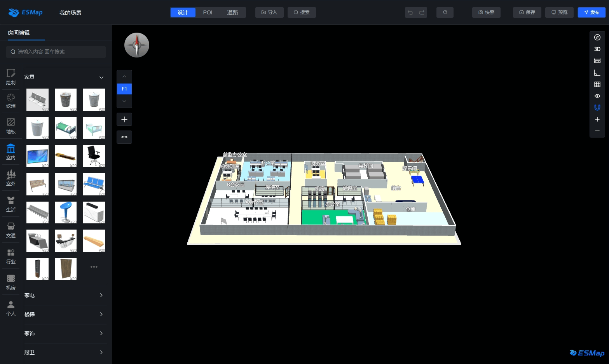Open the 地板 floor category
This screenshot has height=364, width=609.
coord(11,126)
